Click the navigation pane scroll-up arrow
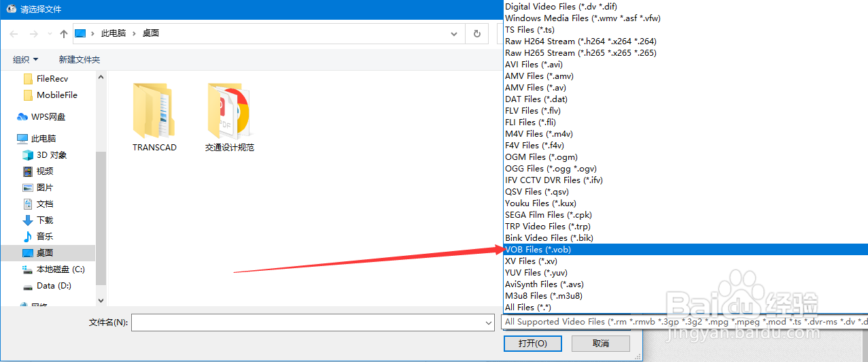This screenshot has height=362, width=868. click(x=101, y=76)
